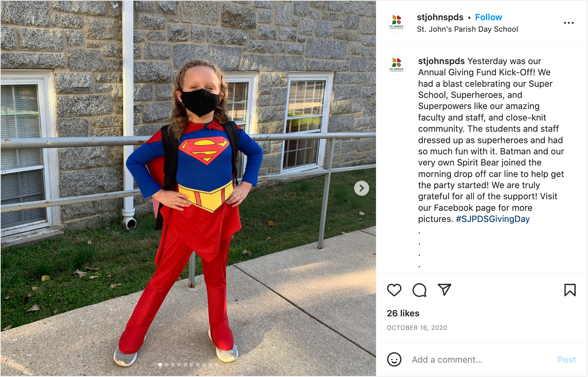588x377 pixels.
Task: Open stjohnspds username in the header
Action: point(440,17)
